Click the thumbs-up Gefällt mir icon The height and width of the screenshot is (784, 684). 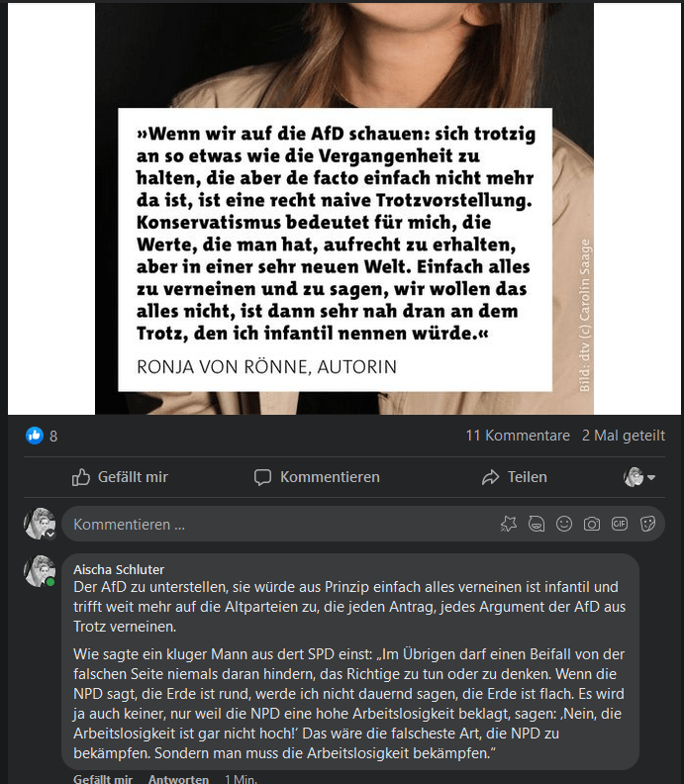[81, 477]
